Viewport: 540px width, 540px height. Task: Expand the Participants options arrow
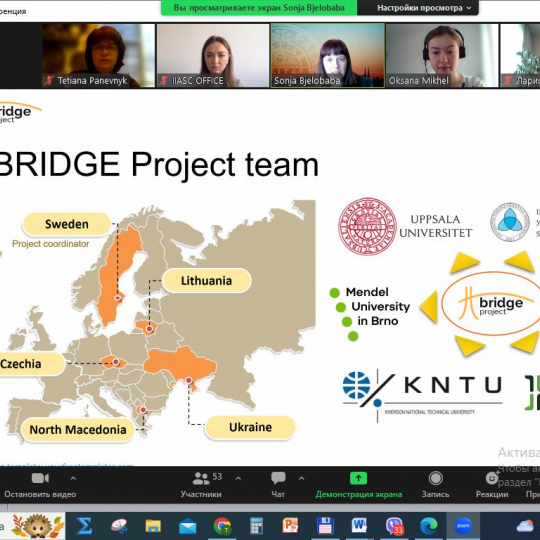point(238,478)
